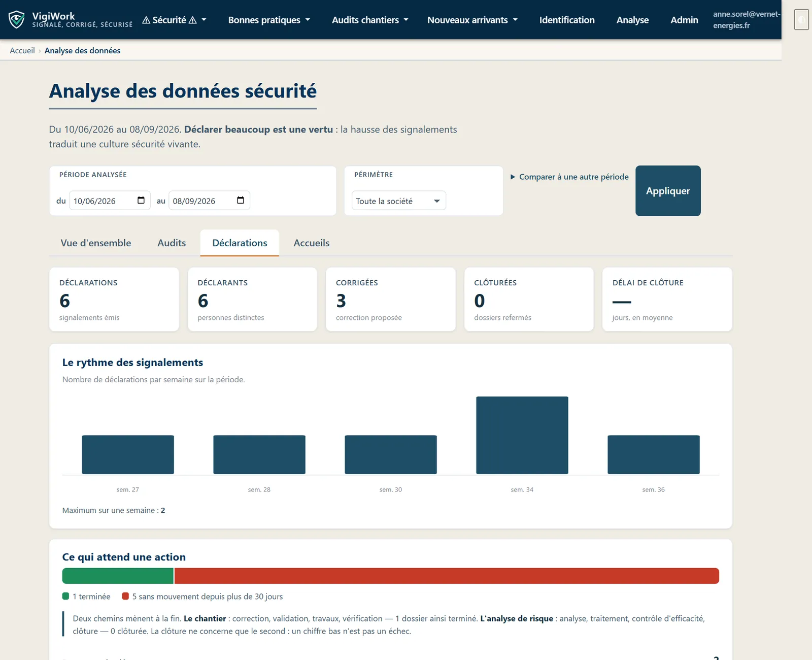812x660 pixels.
Task: Click the warning triangle left of Sécurité
Action: 146,20
